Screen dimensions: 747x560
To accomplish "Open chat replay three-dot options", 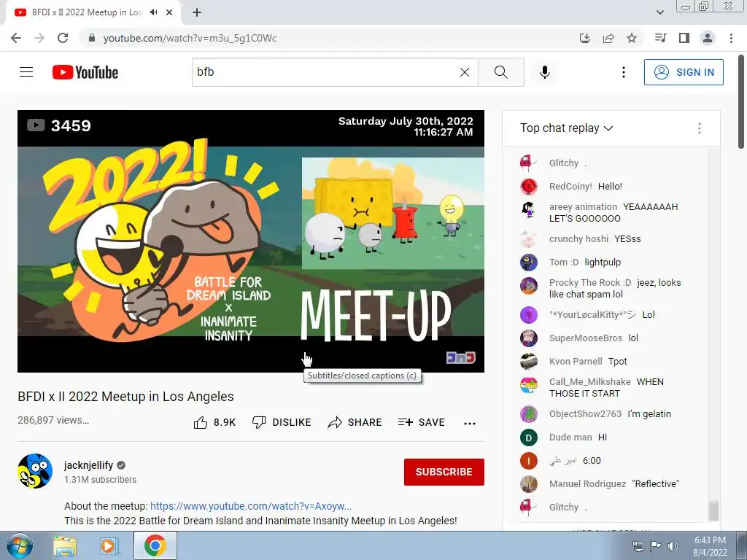I will (x=700, y=128).
